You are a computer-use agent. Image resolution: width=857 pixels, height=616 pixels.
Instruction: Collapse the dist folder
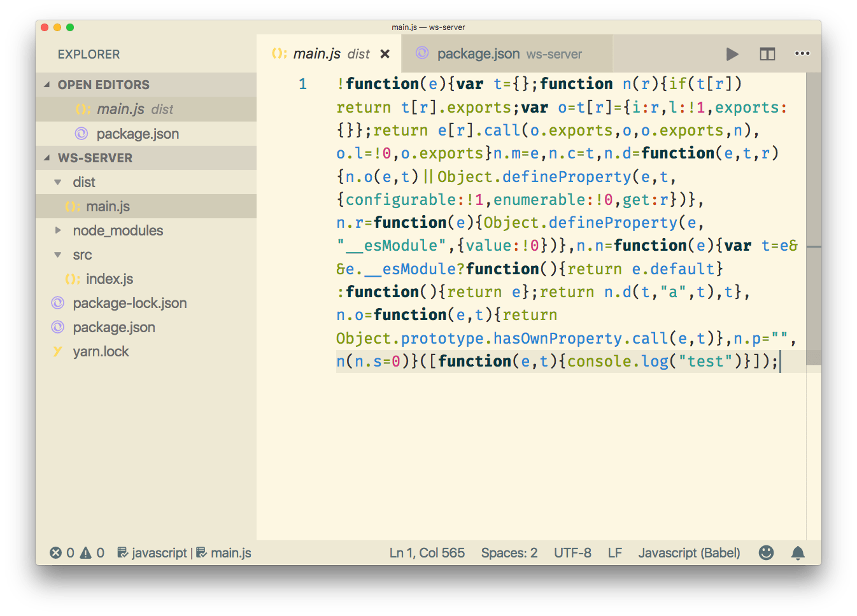pos(58,183)
